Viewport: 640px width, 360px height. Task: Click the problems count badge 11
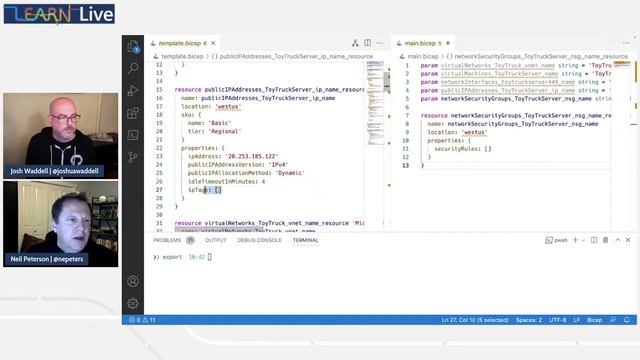[190, 240]
